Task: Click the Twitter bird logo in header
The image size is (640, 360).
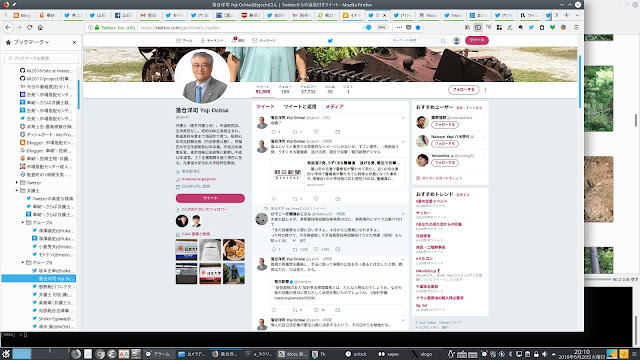Action: (330, 40)
